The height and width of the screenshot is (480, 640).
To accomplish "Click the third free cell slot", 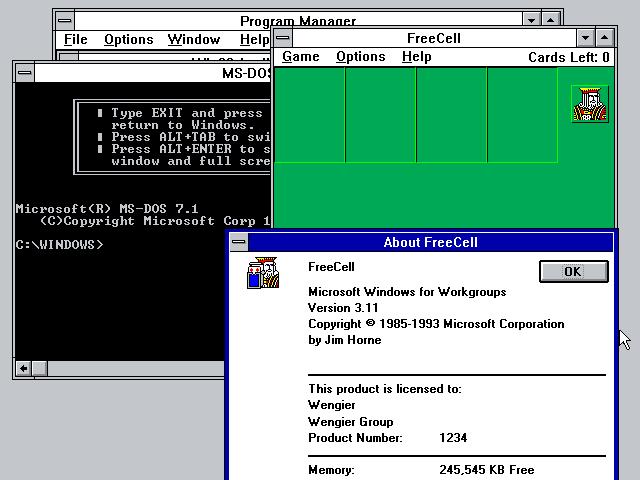I will click(452, 115).
